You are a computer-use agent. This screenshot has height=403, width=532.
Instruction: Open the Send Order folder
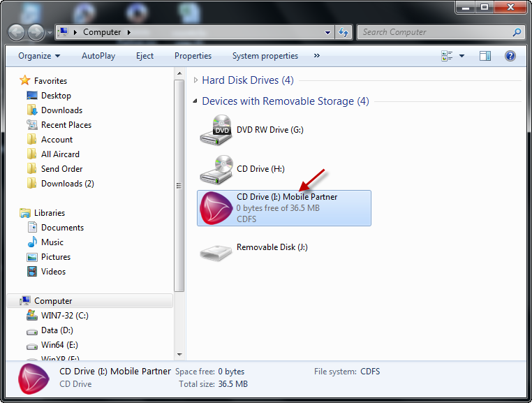point(61,169)
